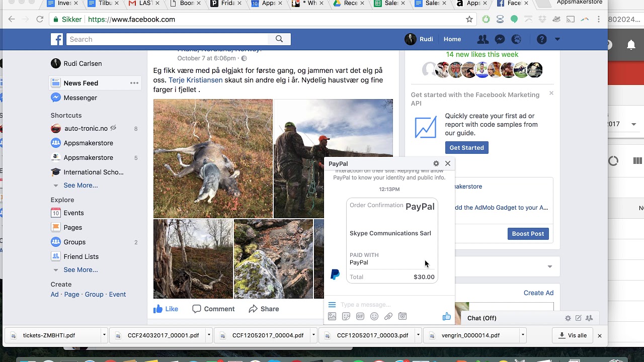Open News Feed options ellipsis

click(134, 83)
